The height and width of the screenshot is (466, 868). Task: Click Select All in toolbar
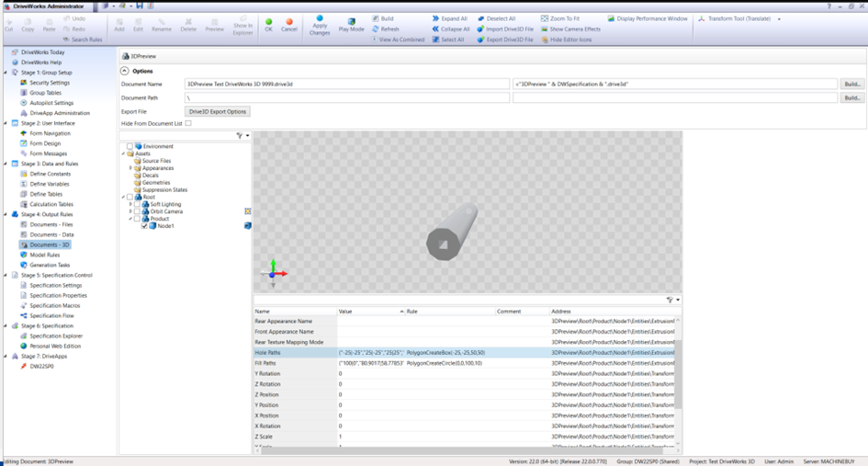pyautogui.click(x=448, y=40)
